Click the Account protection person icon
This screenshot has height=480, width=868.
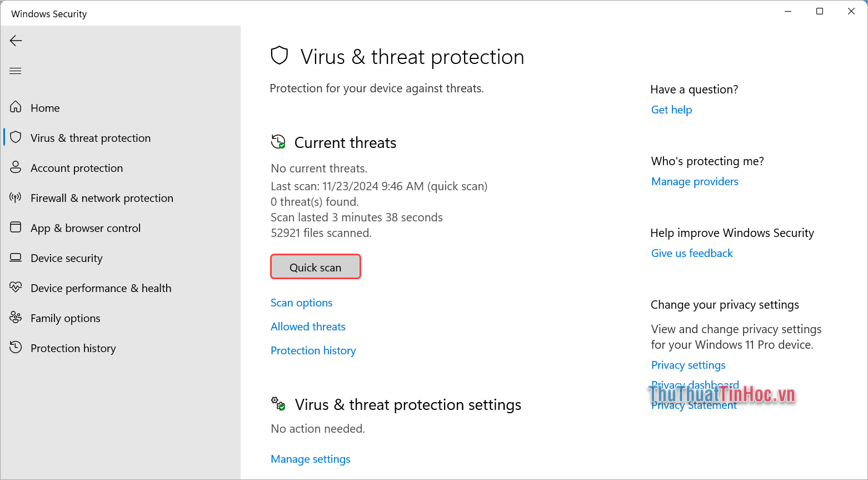16,167
